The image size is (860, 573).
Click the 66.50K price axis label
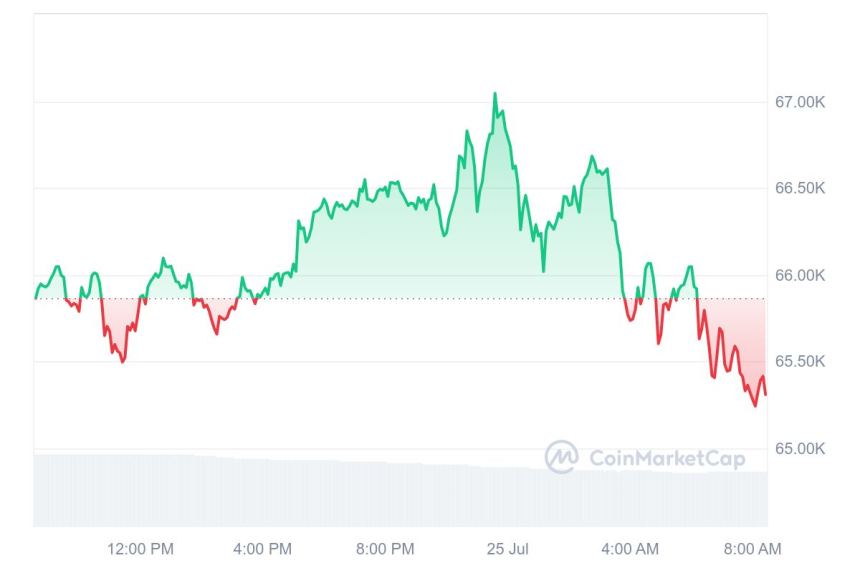(x=800, y=188)
